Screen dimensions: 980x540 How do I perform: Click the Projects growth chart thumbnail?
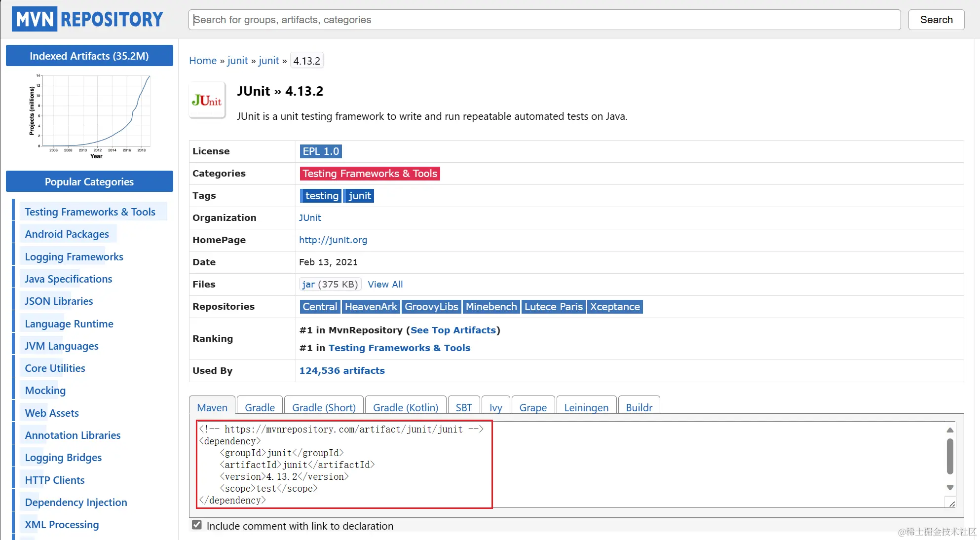coord(90,116)
